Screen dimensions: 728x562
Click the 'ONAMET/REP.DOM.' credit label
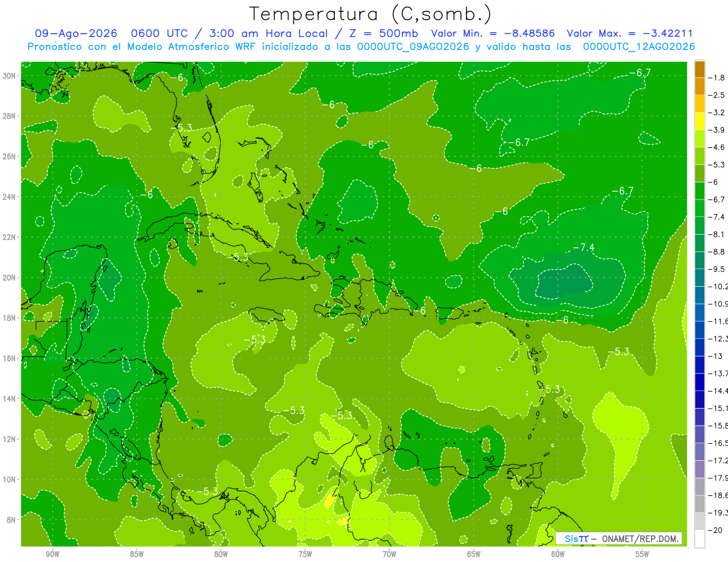tap(641, 538)
